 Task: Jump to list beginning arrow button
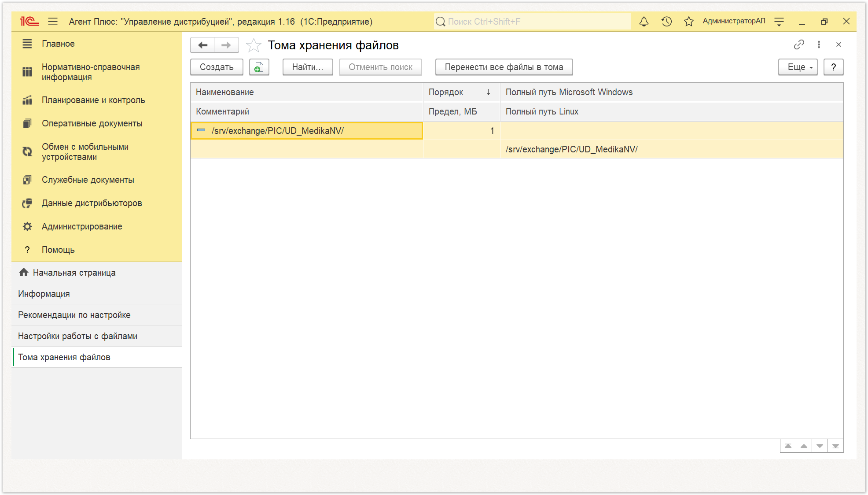tap(788, 446)
